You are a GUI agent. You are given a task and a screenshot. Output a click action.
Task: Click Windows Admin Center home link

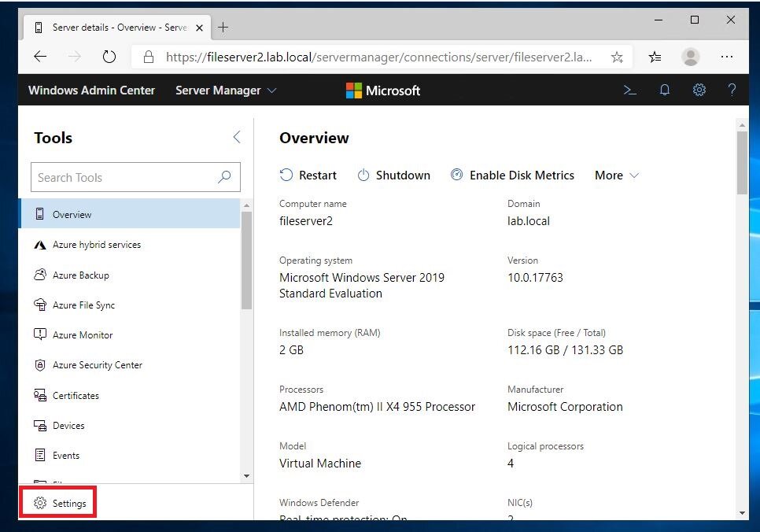(x=91, y=91)
